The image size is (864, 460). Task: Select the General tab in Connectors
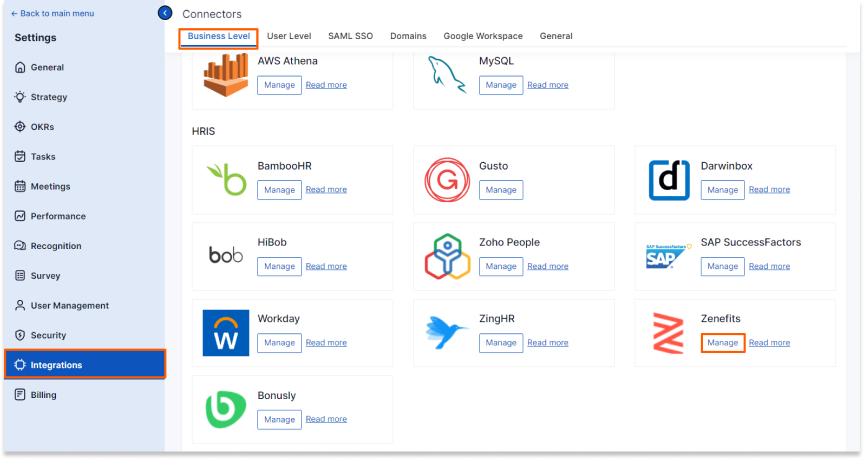[x=556, y=36]
